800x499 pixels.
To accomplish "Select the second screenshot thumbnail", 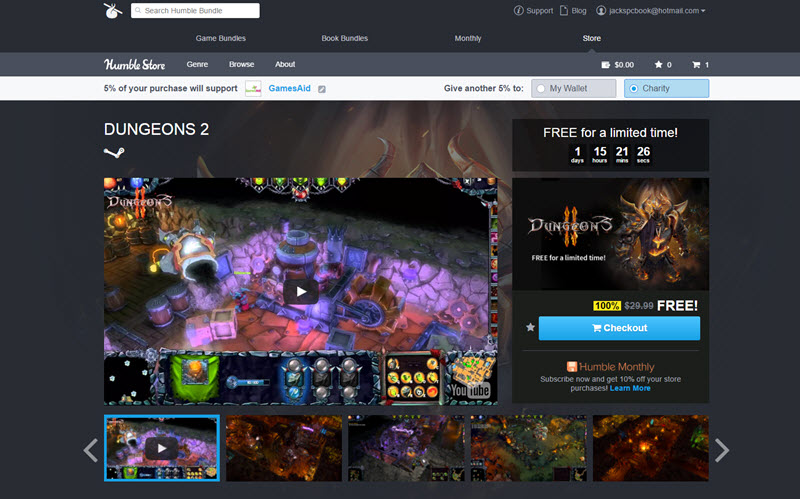I will tap(284, 448).
